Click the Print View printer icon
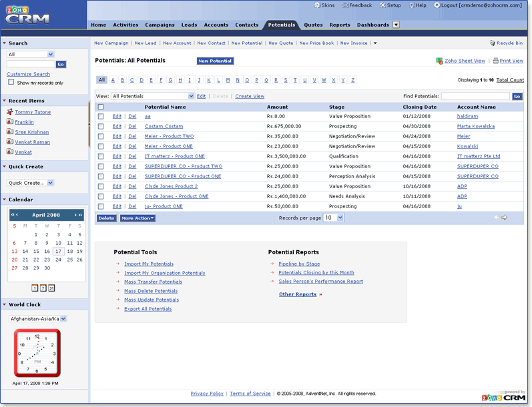 495,61
